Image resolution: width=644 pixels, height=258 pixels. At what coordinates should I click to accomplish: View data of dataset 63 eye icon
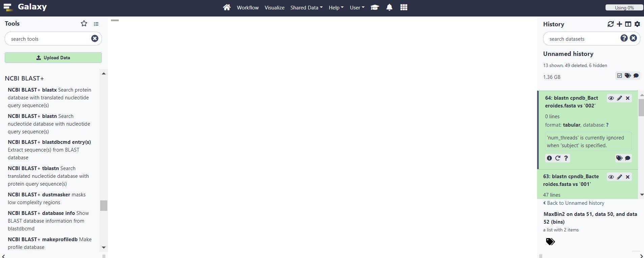click(x=611, y=177)
